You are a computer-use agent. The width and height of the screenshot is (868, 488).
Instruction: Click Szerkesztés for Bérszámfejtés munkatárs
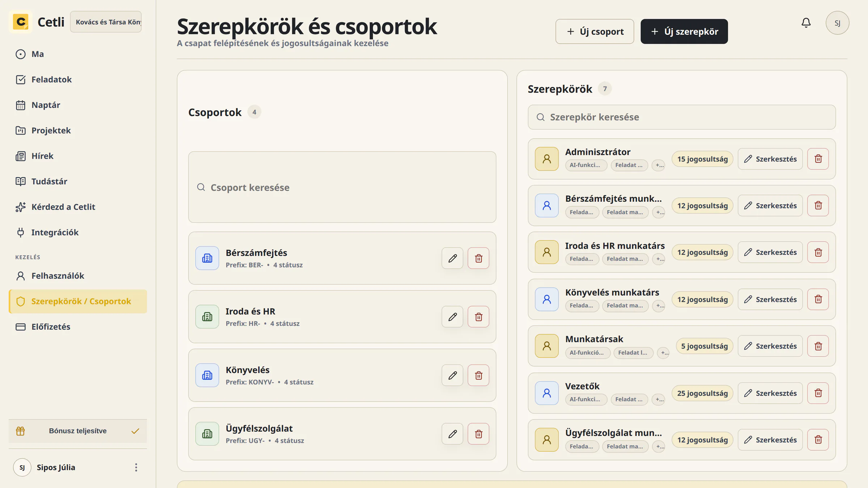770,205
